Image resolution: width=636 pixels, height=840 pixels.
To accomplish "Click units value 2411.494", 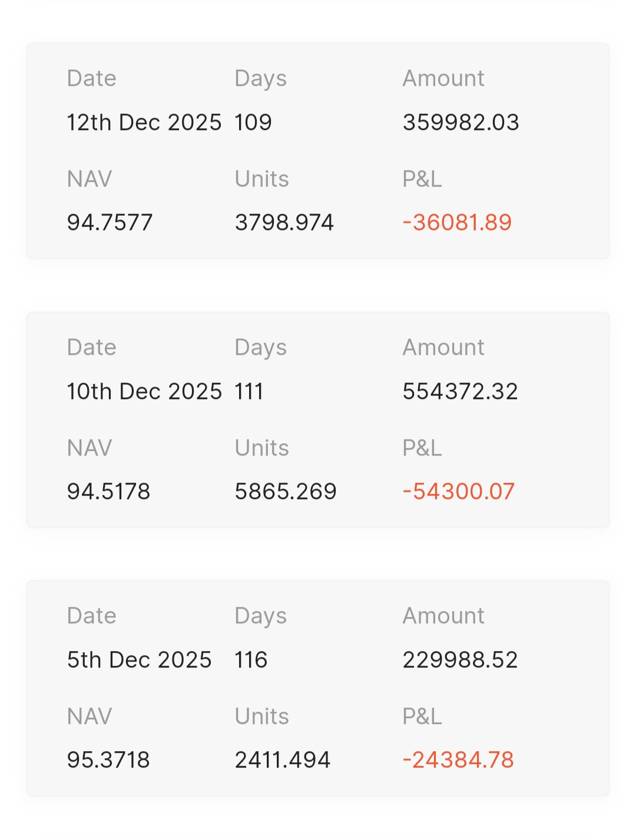I will (282, 760).
